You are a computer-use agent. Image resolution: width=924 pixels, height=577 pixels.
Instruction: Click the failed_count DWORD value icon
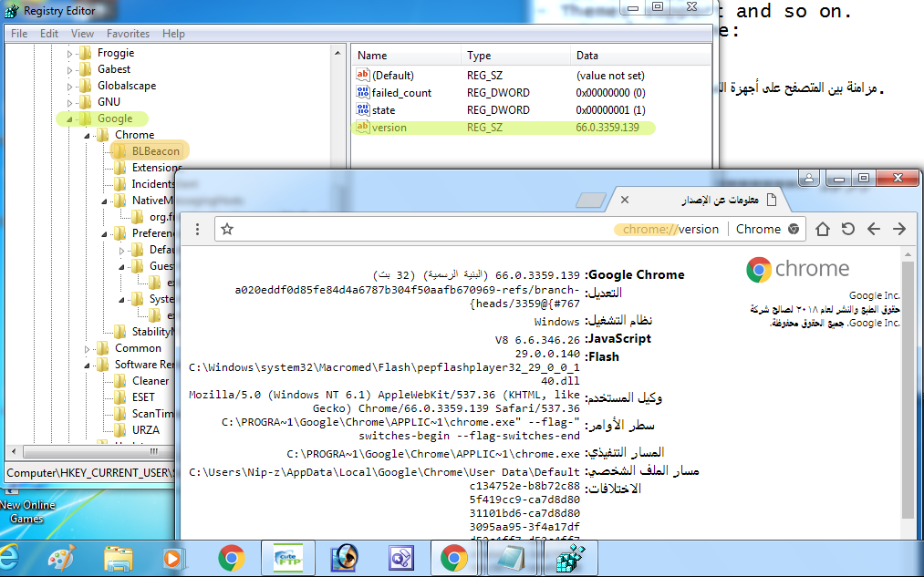tap(362, 92)
